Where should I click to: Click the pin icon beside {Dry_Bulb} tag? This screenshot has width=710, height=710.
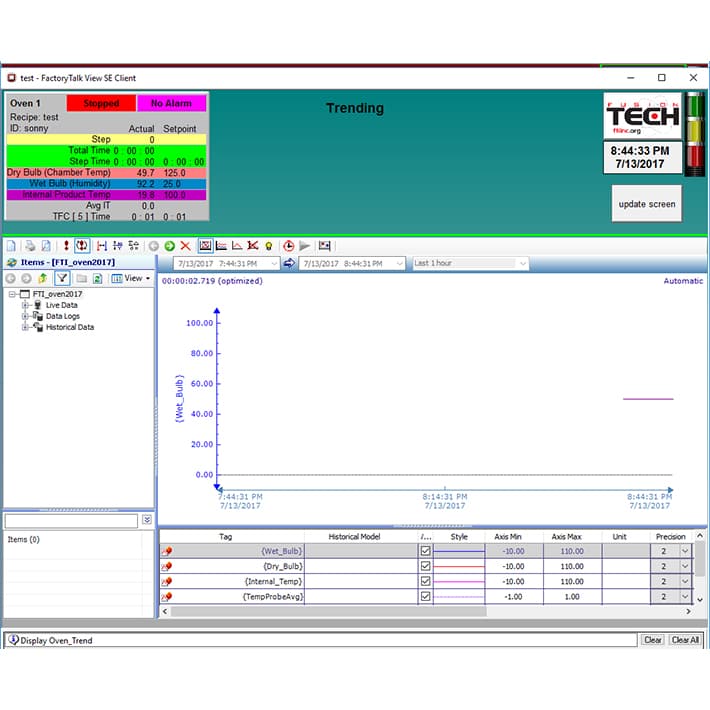click(x=167, y=566)
